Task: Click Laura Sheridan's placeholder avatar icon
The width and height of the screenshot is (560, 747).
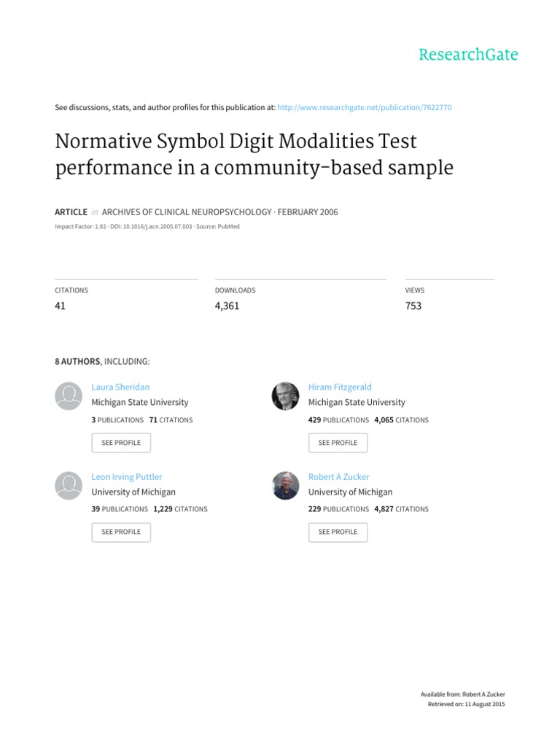Action: coord(69,396)
